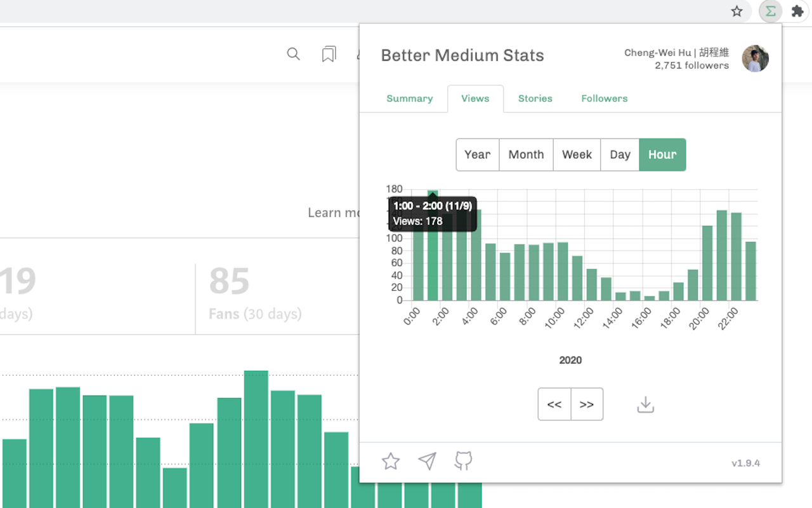The height and width of the screenshot is (508, 812).
Task: Click the Better Medium Stats title
Action: click(x=462, y=55)
